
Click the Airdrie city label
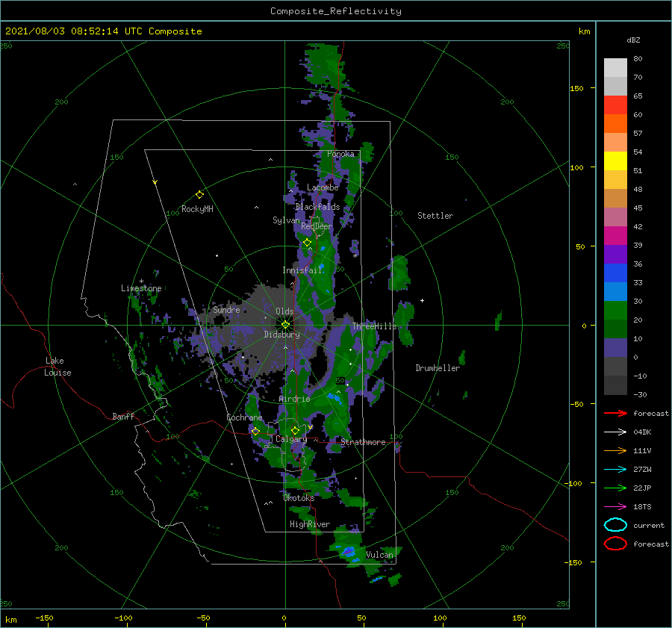[294, 399]
